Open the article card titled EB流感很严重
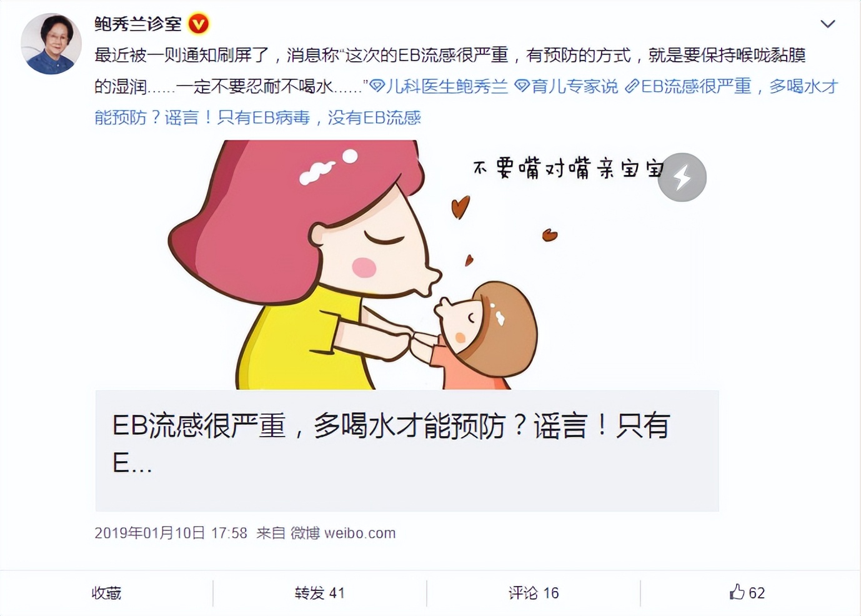 pyautogui.click(x=407, y=450)
